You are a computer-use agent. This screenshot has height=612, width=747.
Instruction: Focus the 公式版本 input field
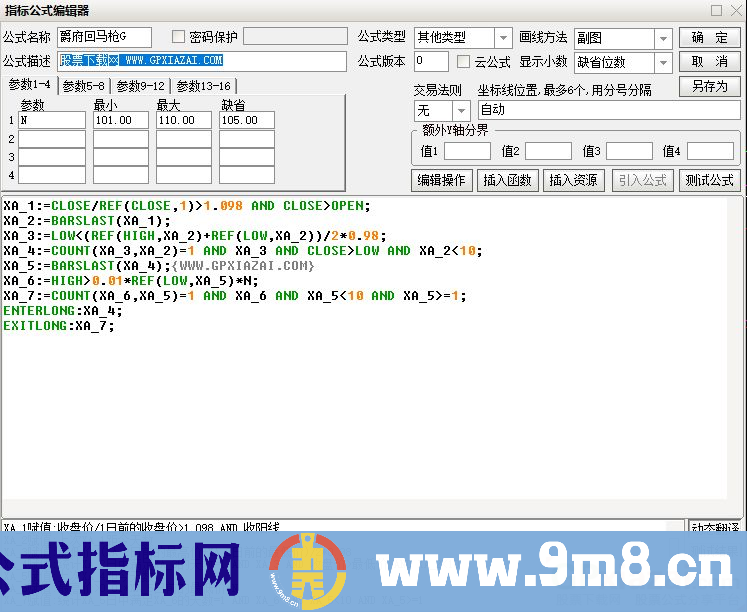[x=431, y=61]
